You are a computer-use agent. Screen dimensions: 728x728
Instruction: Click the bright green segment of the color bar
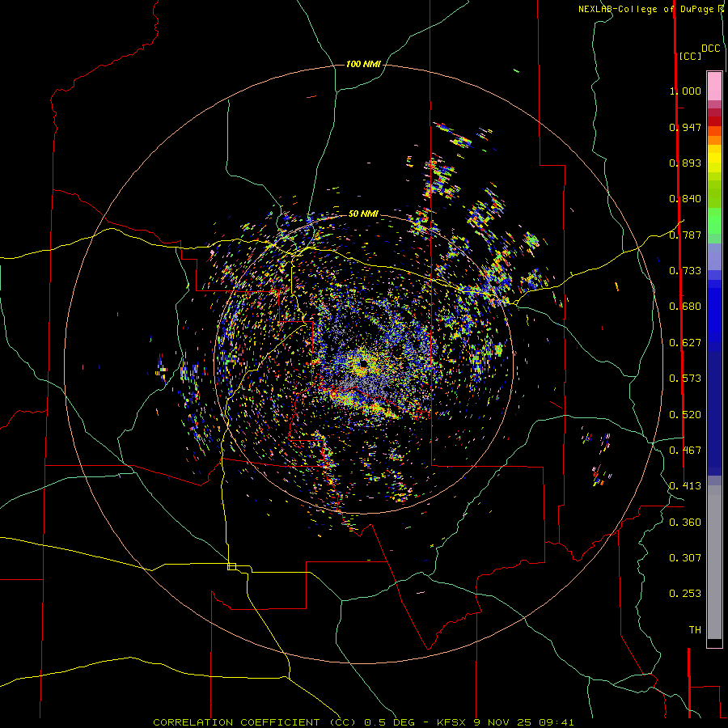(714, 221)
